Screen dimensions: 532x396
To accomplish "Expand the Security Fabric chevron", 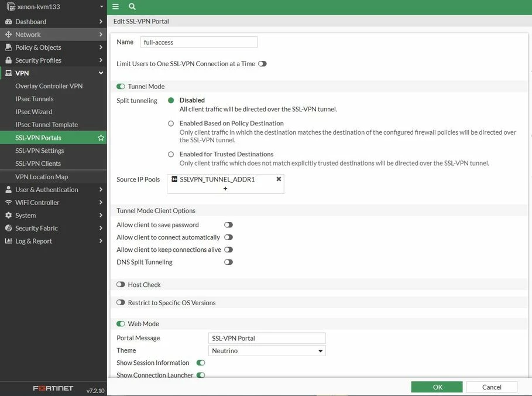I will click(x=101, y=228).
